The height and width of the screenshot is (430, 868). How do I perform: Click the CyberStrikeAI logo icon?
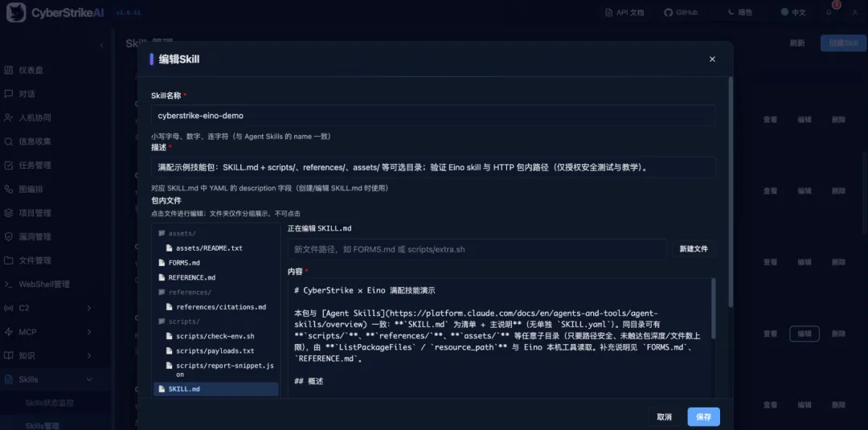point(16,12)
